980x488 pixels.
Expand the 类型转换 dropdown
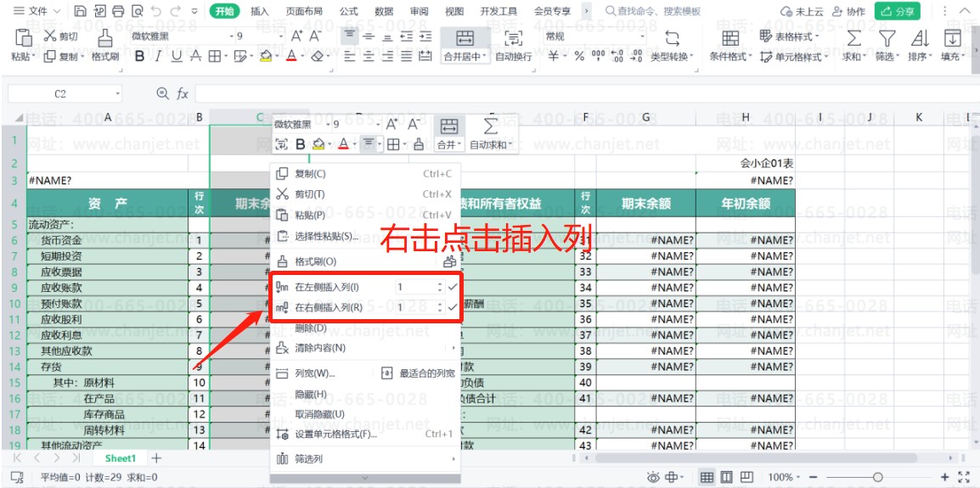point(691,57)
